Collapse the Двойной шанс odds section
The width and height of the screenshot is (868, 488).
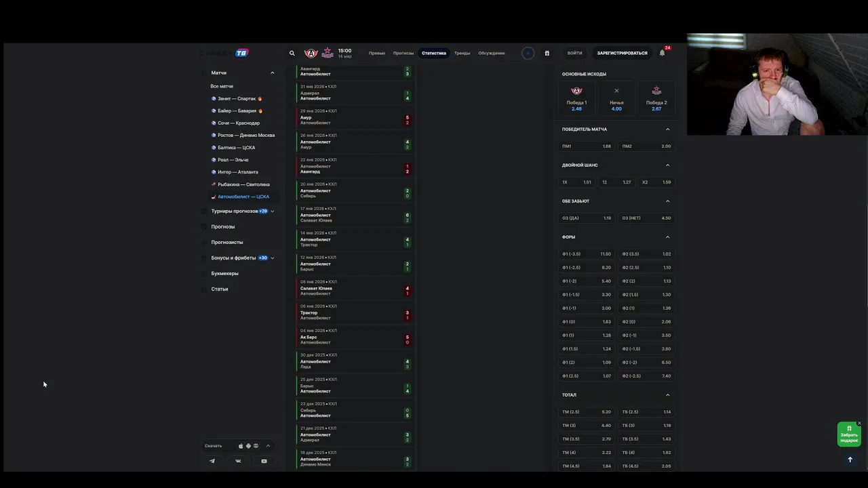click(667, 165)
